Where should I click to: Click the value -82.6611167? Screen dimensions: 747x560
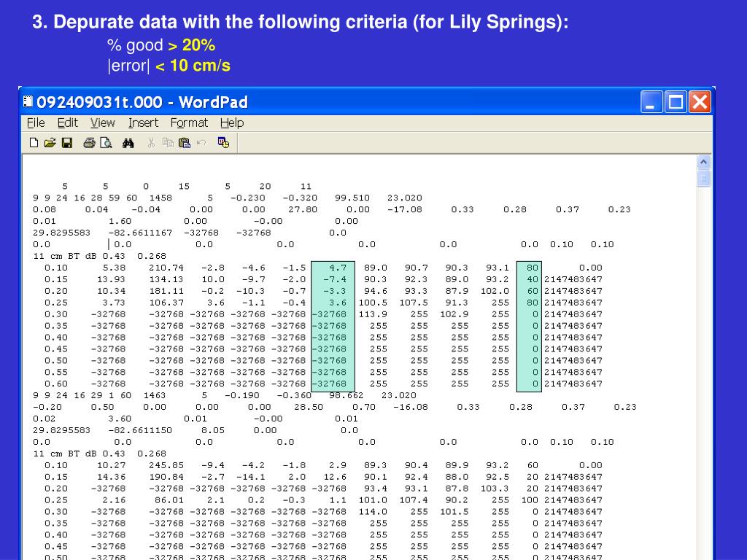click(x=140, y=233)
